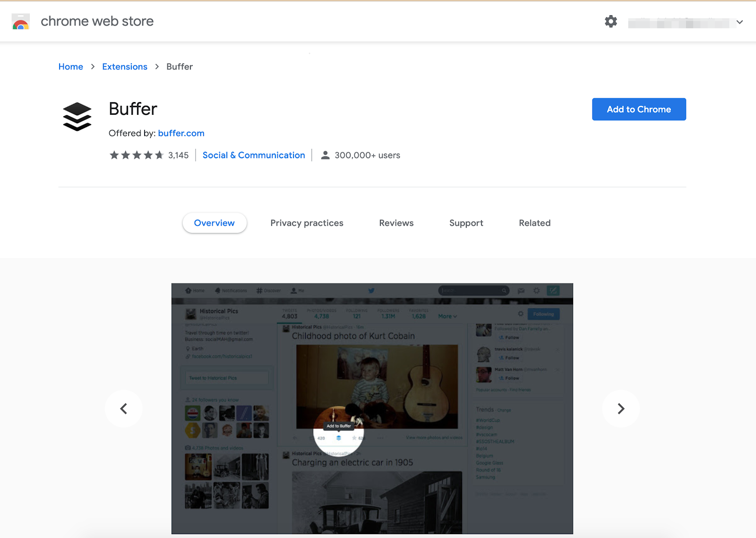Open the 3,145 ratings count
The height and width of the screenshot is (538, 756).
pos(178,155)
